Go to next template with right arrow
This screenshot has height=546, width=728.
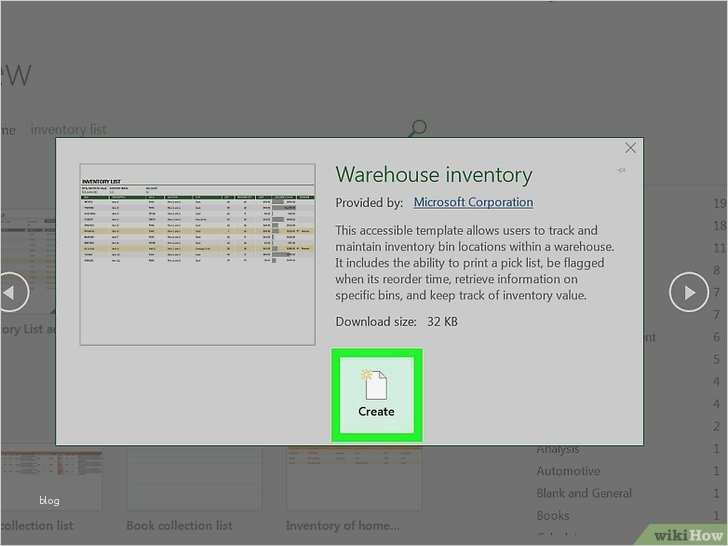click(x=689, y=292)
